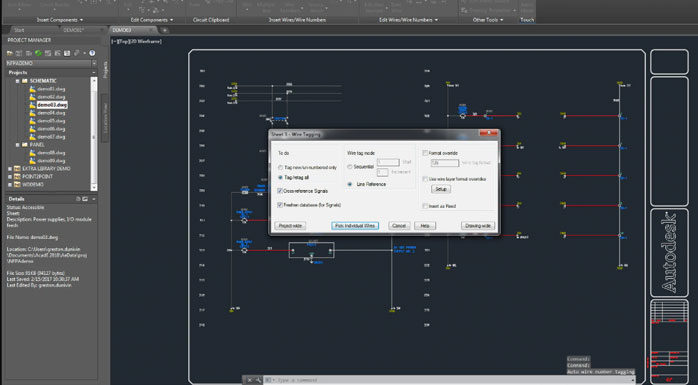
Task: Expand Other Tools ribbon panel
Action: [x=487, y=20]
